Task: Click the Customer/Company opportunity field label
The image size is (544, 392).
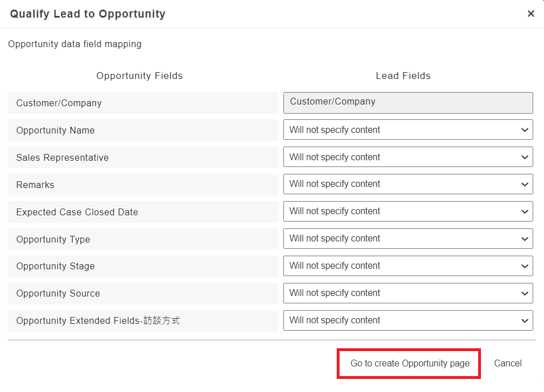Action: 59,103
